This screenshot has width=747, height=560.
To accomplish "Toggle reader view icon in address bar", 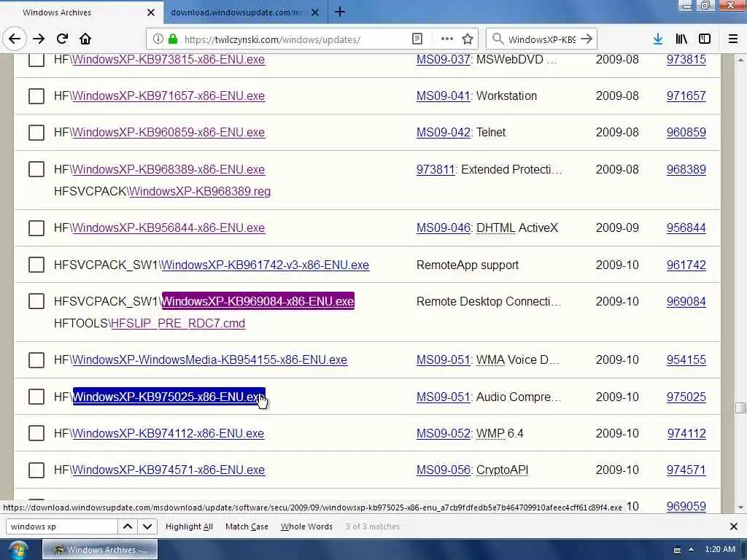I will point(417,39).
